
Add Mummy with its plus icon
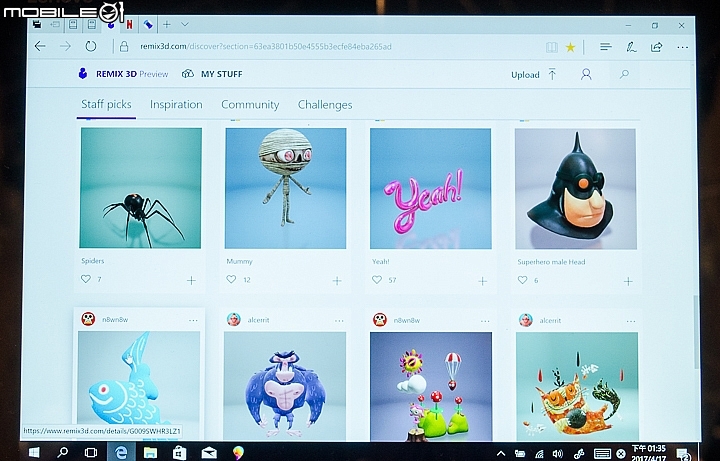pyautogui.click(x=337, y=281)
